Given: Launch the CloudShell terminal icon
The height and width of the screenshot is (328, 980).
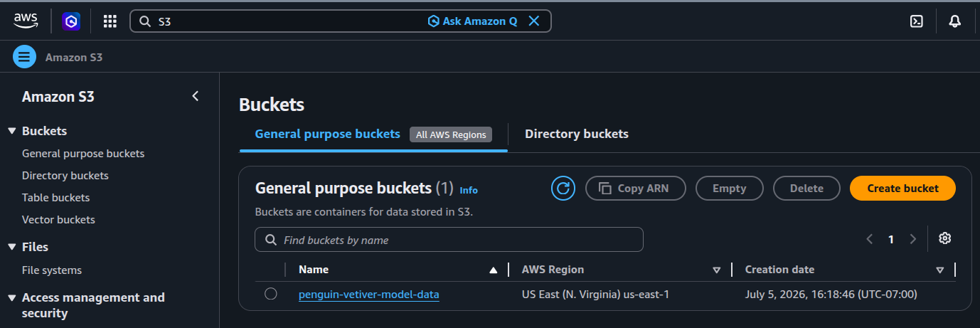Looking at the screenshot, I should (917, 21).
